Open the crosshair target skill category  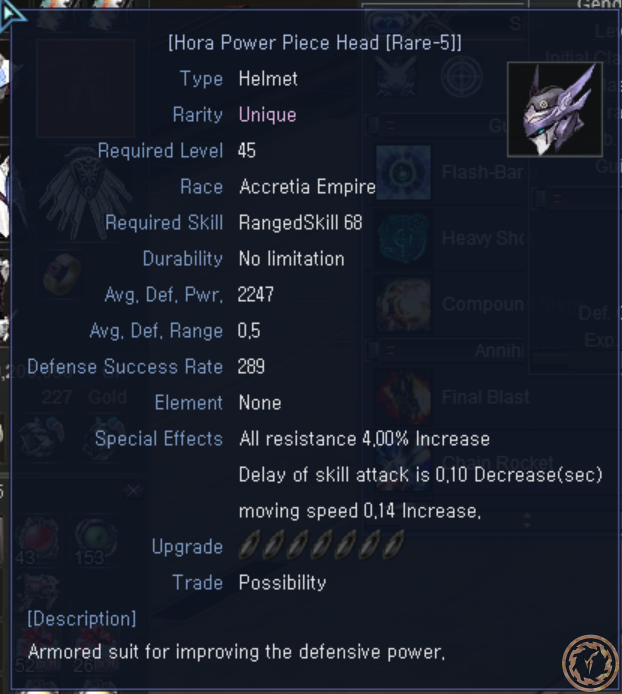click(x=461, y=77)
